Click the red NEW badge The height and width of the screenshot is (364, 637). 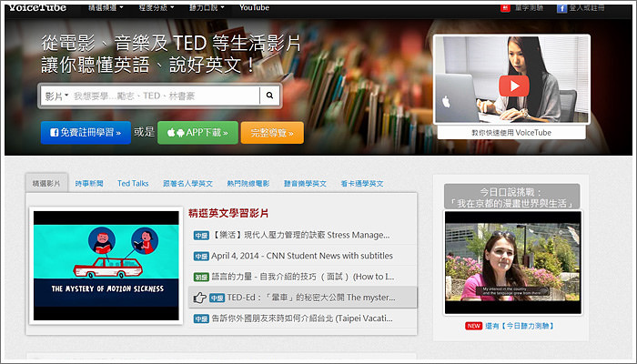coord(473,326)
